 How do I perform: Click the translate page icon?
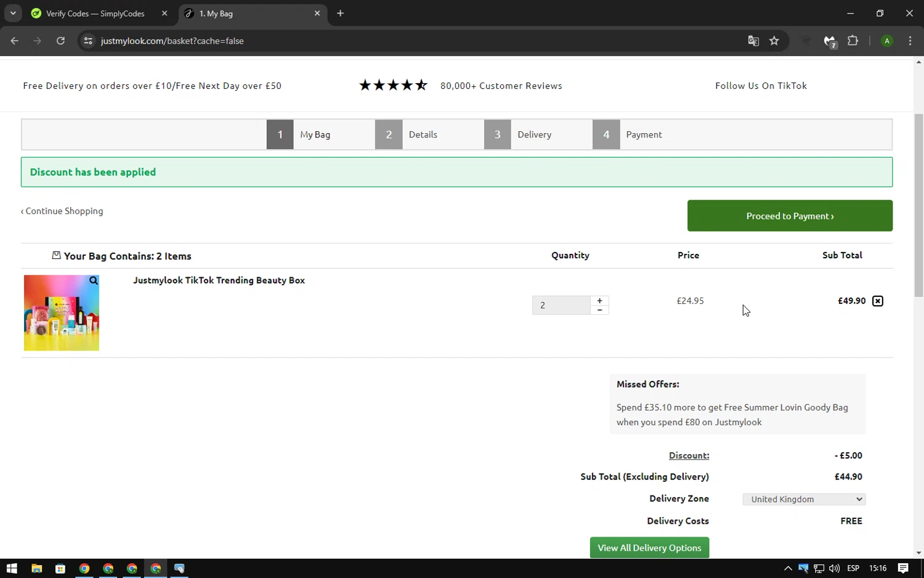point(753,41)
